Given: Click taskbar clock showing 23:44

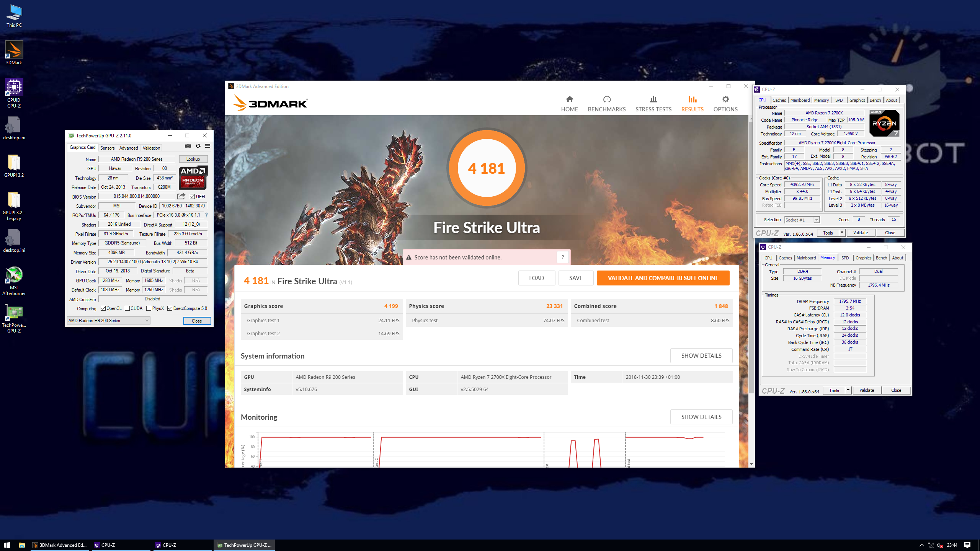Looking at the screenshot, I should pos(952,545).
